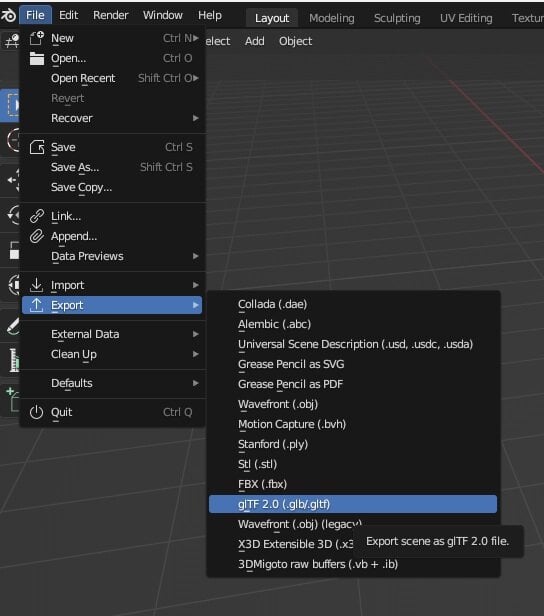Click the Quit power icon
This screenshot has height=616, width=544.
(x=37, y=412)
